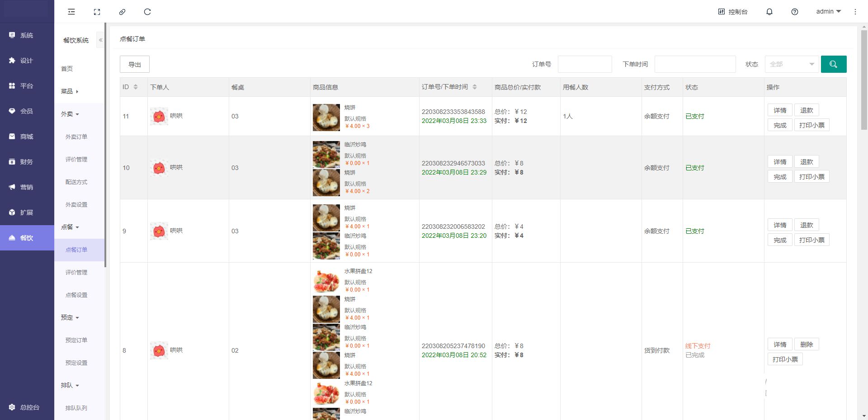Click the 导出 export button
Image resolution: width=868 pixels, height=420 pixels.
click(134, 64)
